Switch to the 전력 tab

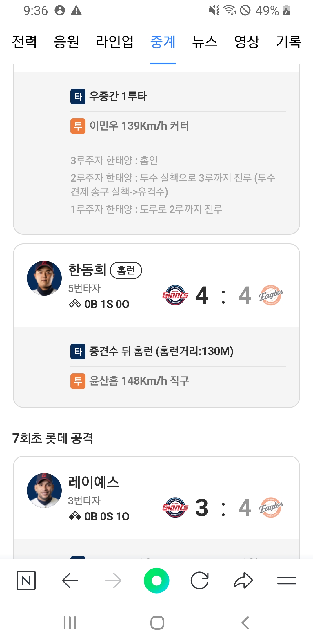pos(24,42)
